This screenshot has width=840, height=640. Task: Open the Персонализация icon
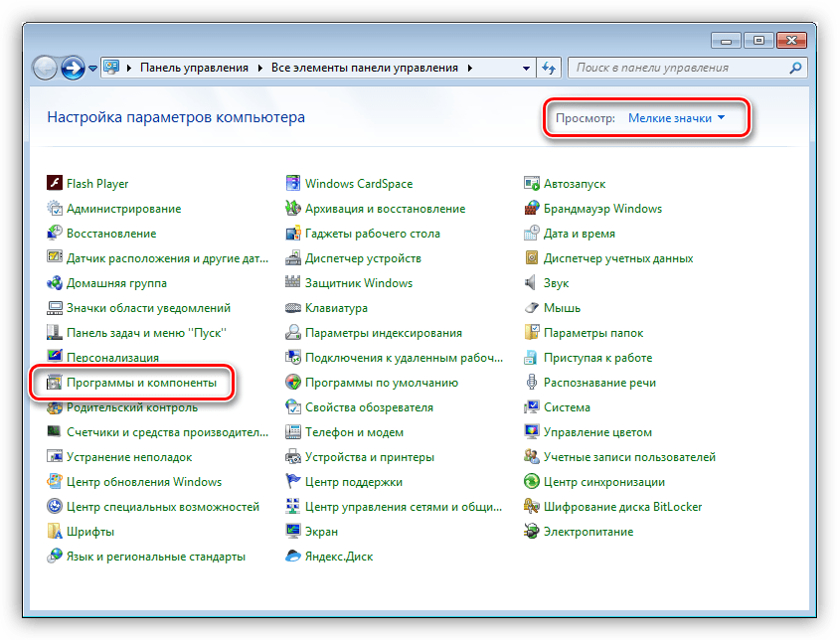pyautogui.click(x=55, y=357)
